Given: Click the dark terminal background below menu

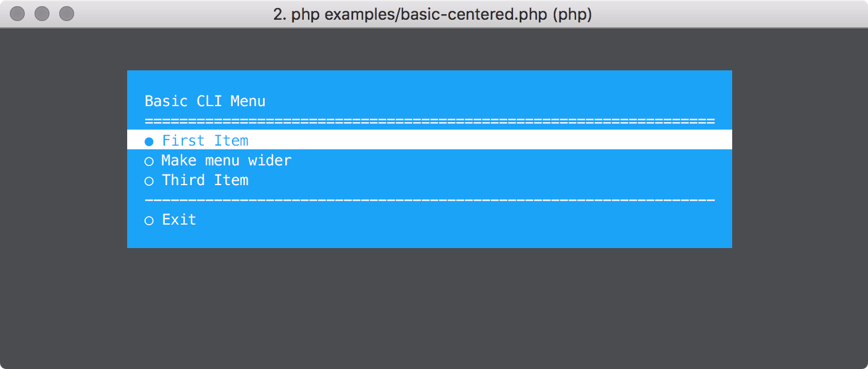Looking at the screenshot, I should click(432, 309).
